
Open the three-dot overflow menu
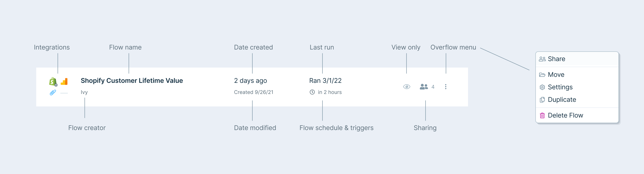pyautogui.click(x=446, y=87)
